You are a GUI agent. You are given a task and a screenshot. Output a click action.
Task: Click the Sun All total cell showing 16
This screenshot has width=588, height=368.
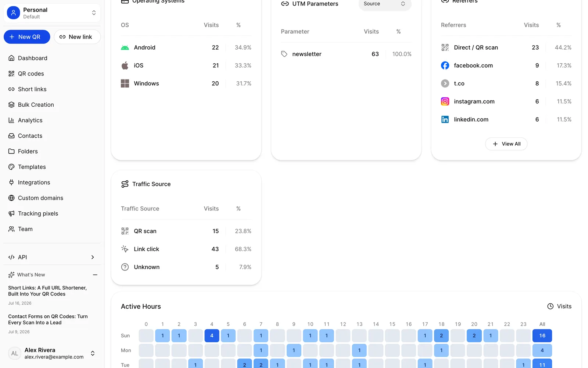click(x=542, y=336)
